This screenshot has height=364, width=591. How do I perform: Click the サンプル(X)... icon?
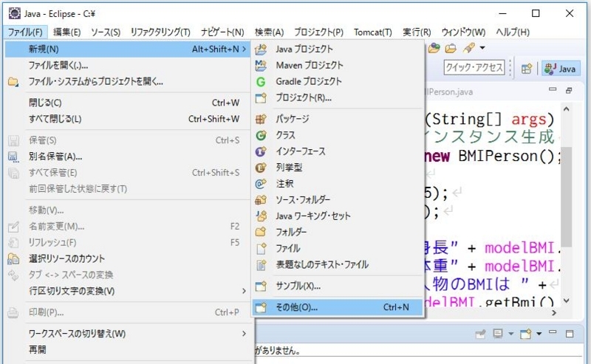point(261,286)
